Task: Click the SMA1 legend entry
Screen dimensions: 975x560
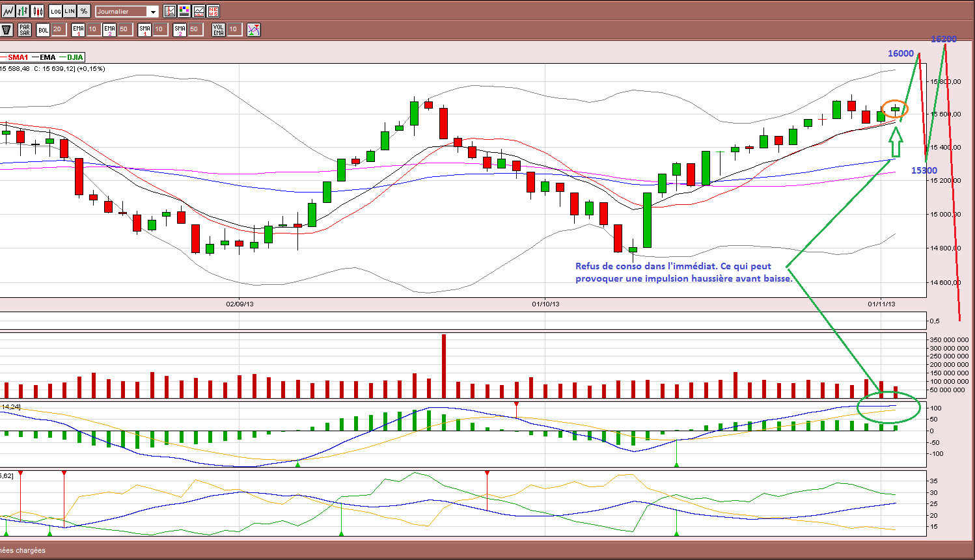Action: coord(18,57)
